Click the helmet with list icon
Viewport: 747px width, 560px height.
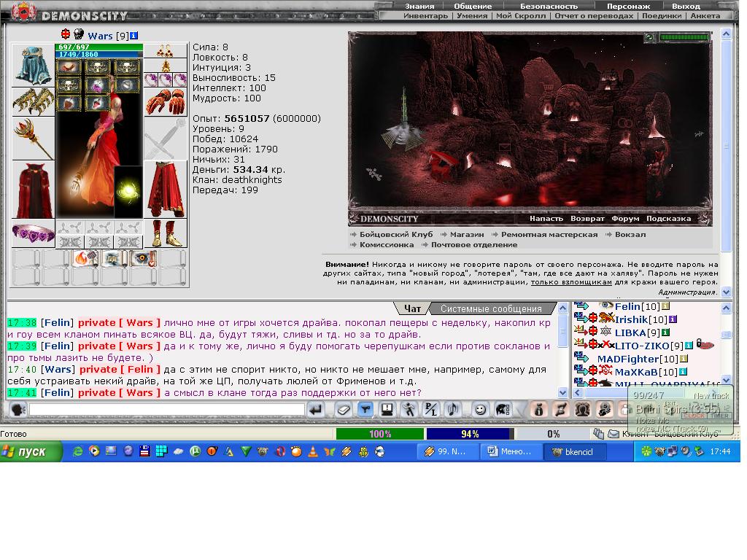coord(503,410)
